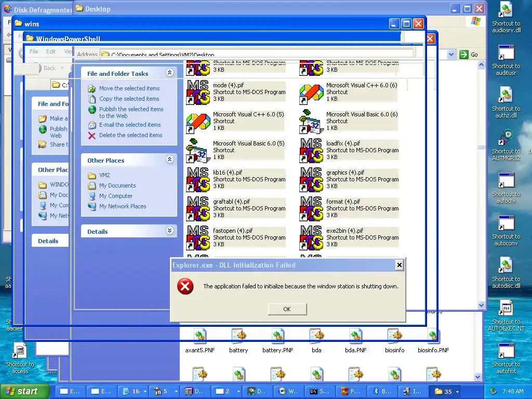The height and width of the screenshot is (399, 532).
Task: Open the File menu
Action: coord(34,51)
